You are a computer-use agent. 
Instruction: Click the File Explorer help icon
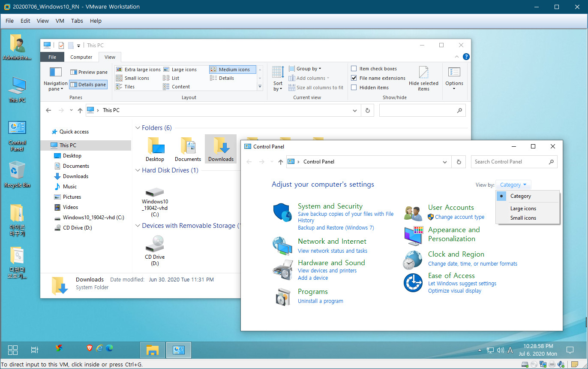pyautogui.click(x=466, y=57)
